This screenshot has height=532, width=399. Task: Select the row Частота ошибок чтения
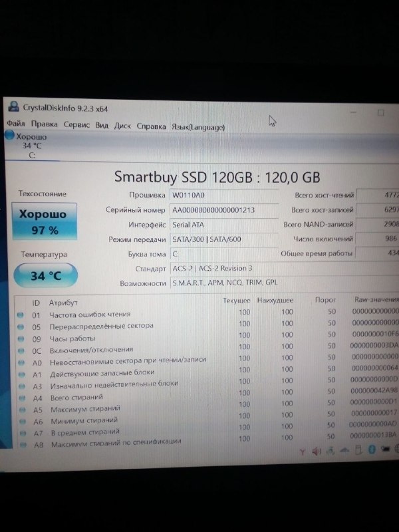tap(207, 313)
